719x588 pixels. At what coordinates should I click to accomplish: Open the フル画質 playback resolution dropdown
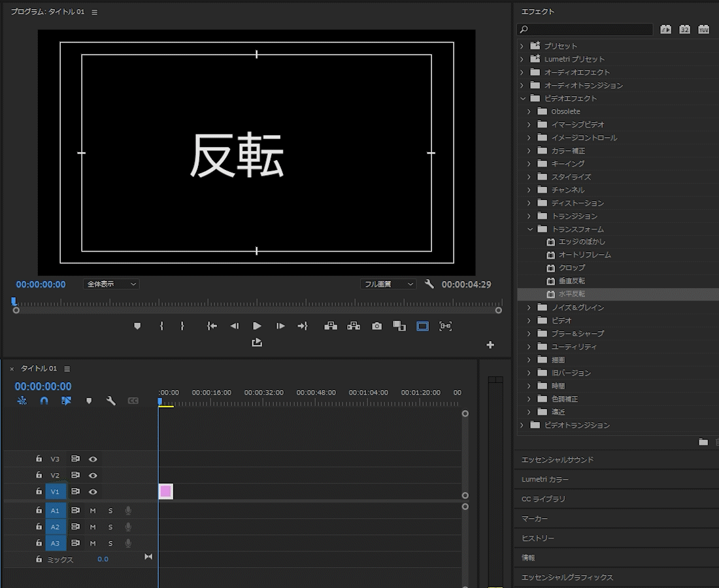[x=388, y=284]
